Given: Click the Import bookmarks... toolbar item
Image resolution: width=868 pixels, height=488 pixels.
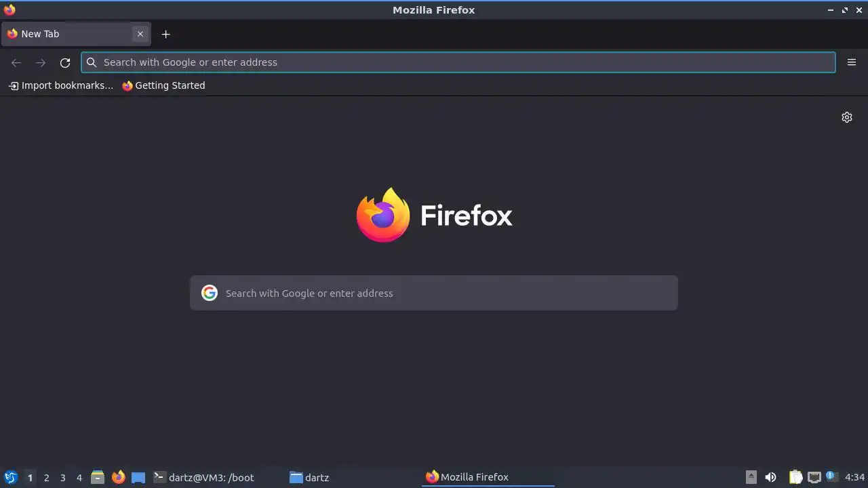Looking at the screenshot, I should [61, 85].
